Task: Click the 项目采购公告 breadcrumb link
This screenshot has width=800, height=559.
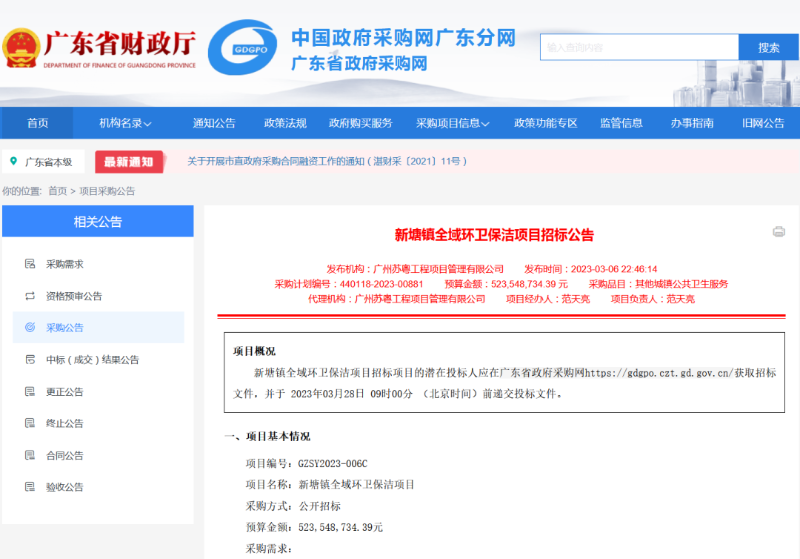Action: (x=107, y=191)
